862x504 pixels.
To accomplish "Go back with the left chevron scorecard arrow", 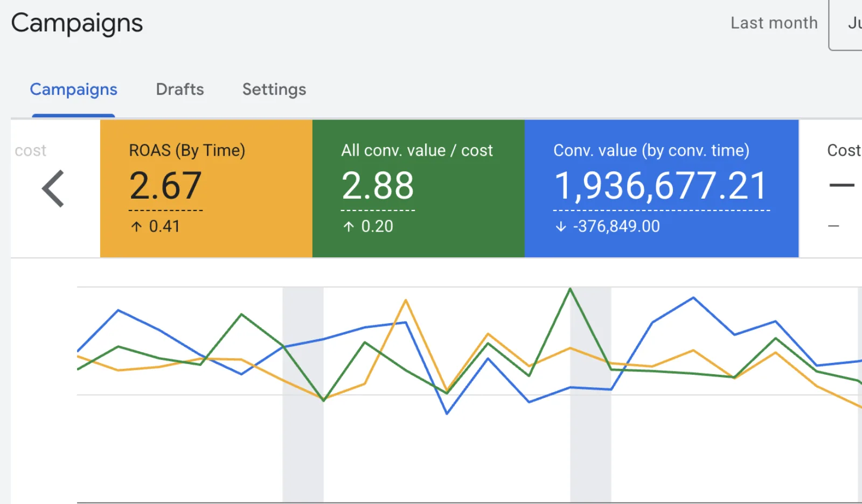I will (x=53, y=188).
